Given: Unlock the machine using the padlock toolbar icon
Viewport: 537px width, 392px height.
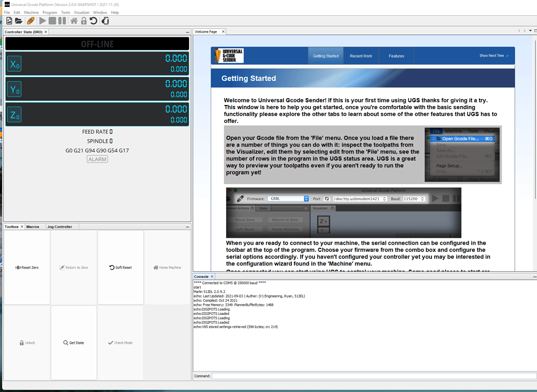Looking at the screenshot, I should [84, 20].
